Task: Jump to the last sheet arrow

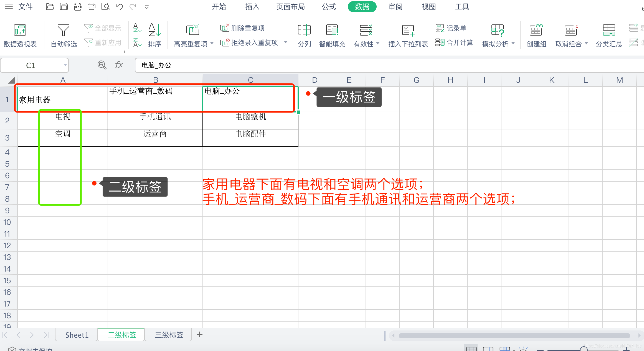Action: point(46,335)
